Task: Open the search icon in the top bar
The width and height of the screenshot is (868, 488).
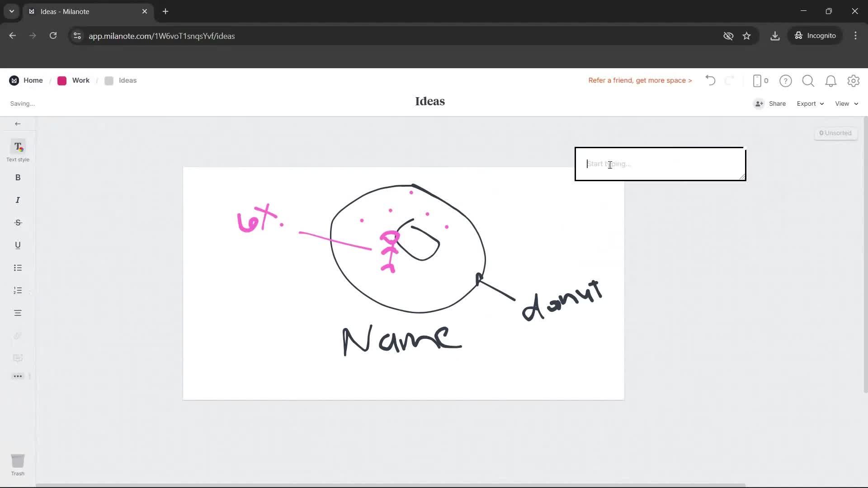Action: [x=808, y=80]
